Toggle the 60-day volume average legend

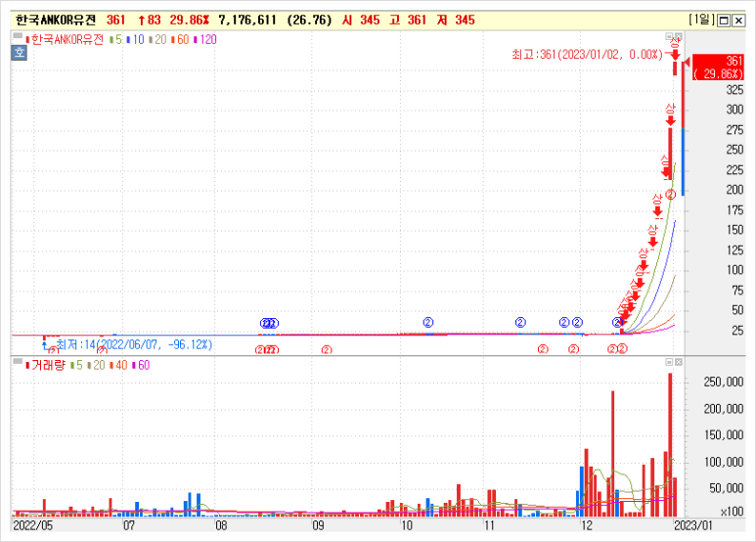(141, 365)
